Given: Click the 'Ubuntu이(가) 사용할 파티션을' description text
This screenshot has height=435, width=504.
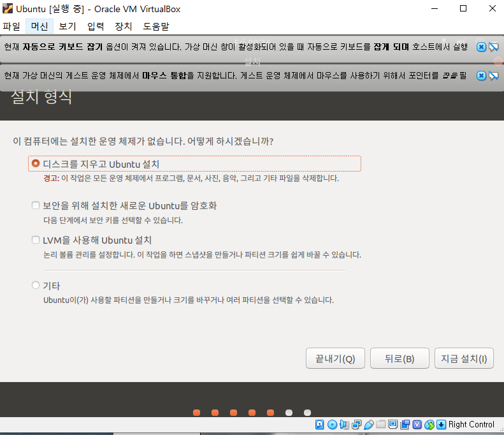Looking at the screenshot, I should click(189, 300).
